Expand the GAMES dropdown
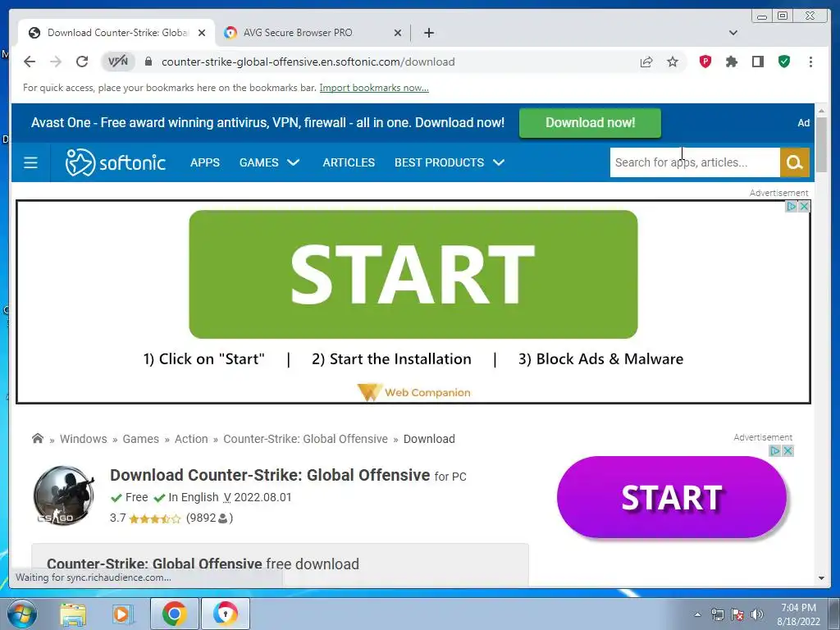This screenshot has width=840, height=630. 269,162
